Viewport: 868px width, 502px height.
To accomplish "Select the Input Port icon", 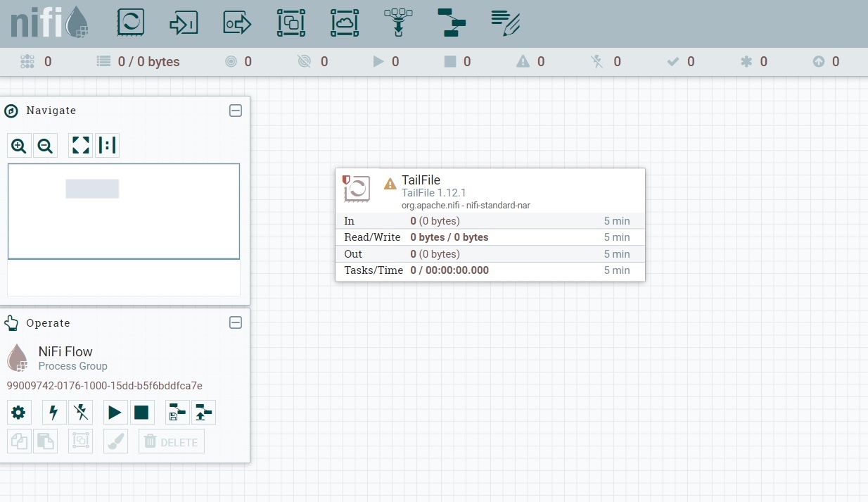I will [184, 23].
